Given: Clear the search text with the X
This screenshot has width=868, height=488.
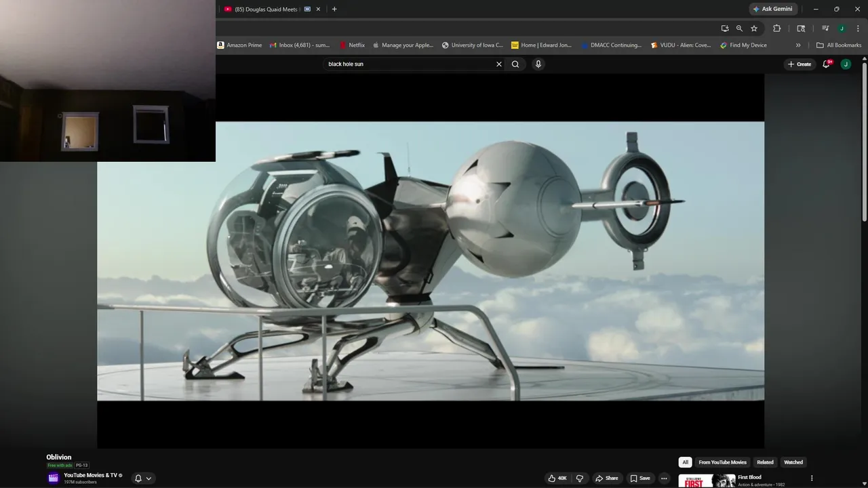Looking at the screenshot, I should point(499,64).
